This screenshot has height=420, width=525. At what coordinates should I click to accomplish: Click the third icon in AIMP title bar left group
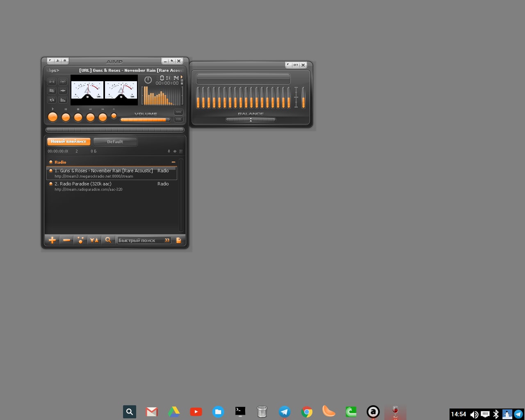click(65, 61)
